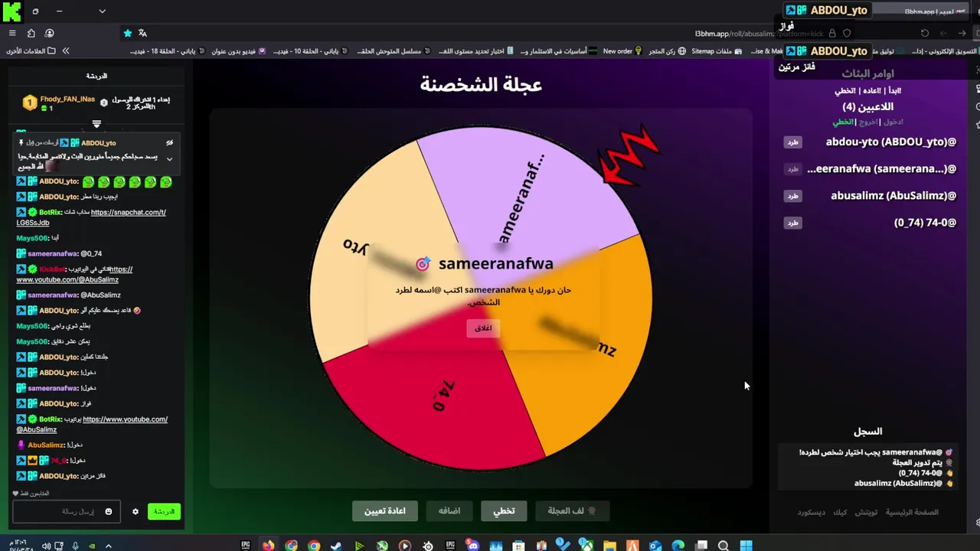This screenshot has width=980, height=551.
Task: Click the blue bookmark star icon
Action: pyautogui.click(x=128, y=33)
